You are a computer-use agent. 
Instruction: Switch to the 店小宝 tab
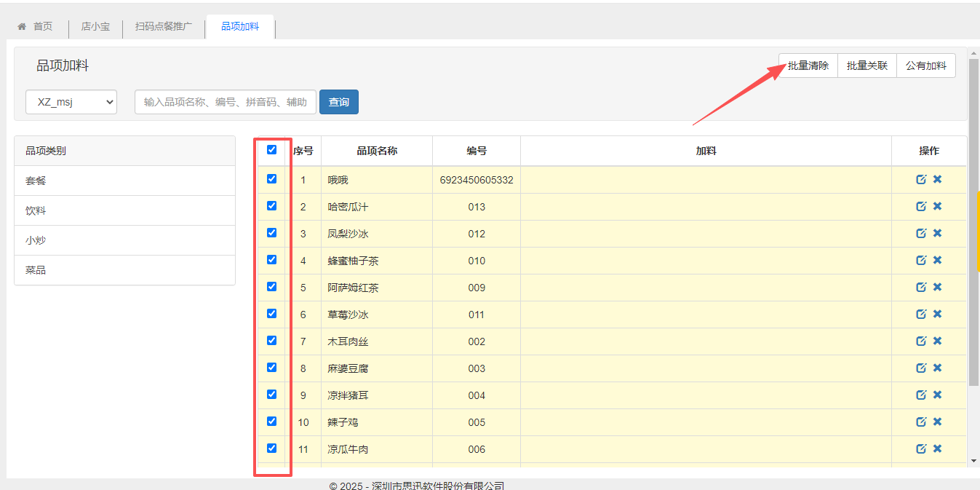tap(95, 27)
